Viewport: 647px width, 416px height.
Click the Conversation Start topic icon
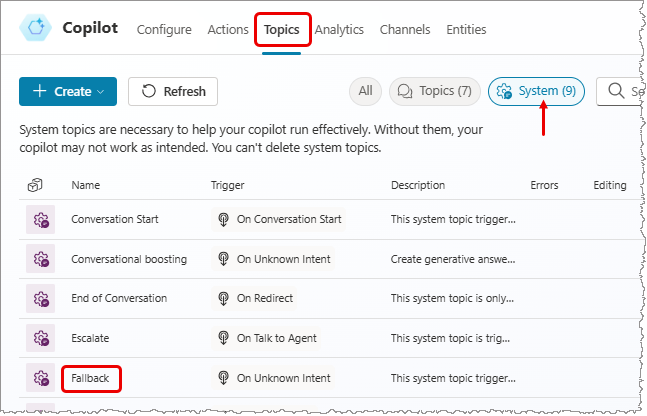(41, 219)
